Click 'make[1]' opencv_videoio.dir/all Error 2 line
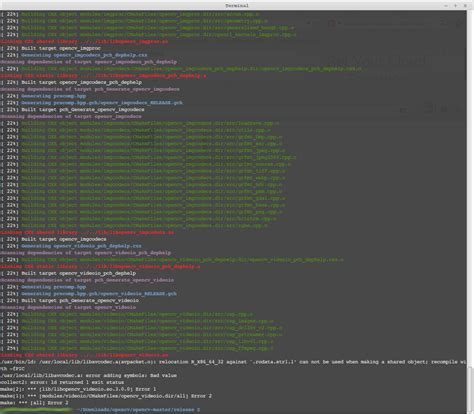 click(106, 396)
